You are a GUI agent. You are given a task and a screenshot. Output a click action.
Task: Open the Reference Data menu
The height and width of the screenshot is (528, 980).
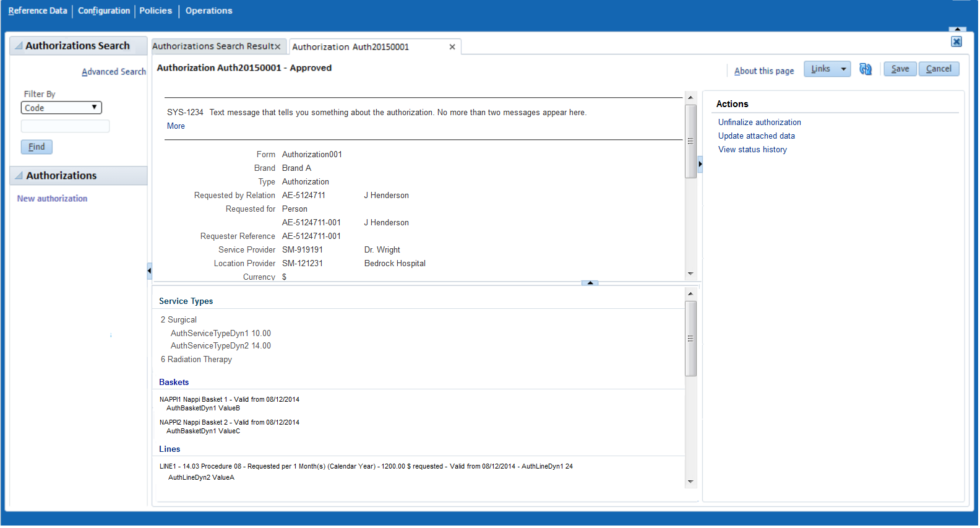point(38,11)
